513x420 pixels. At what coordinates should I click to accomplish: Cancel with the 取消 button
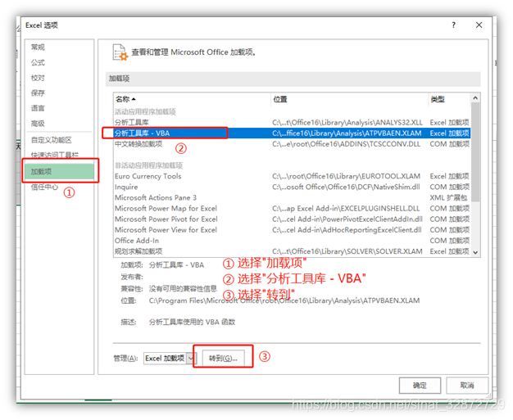(x=467, y=386)
